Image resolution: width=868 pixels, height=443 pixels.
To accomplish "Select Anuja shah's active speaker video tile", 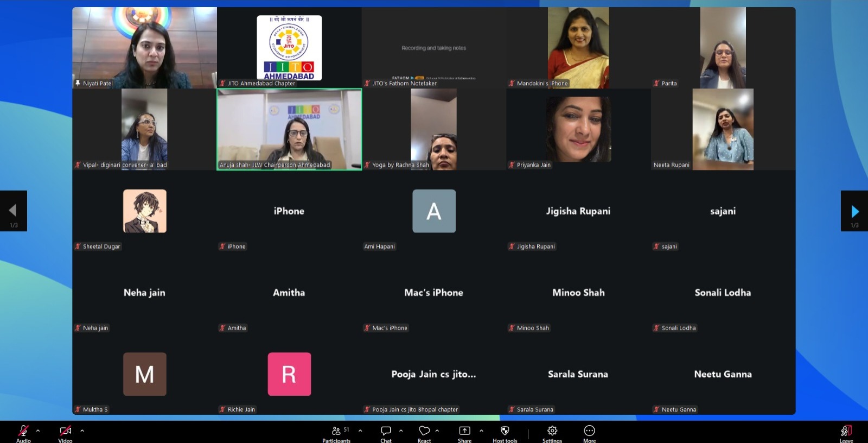I will (289, 129).
